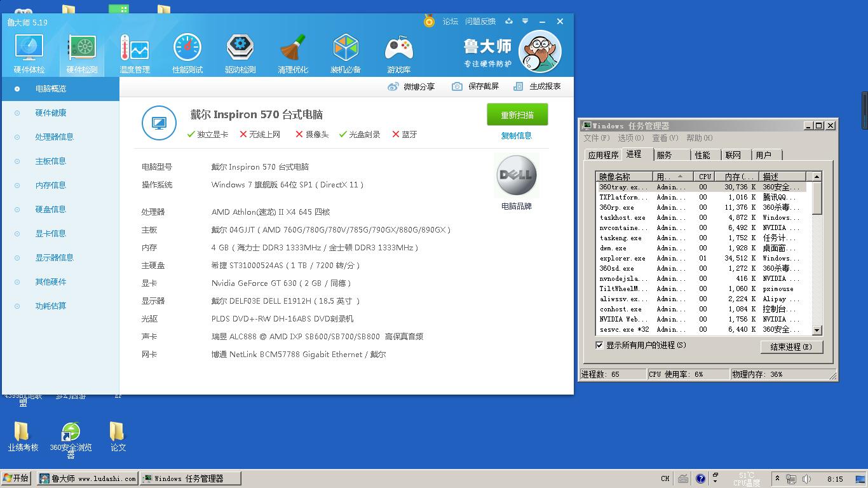Select TXPlatform process row
Screen dimensions: 868x488
(702, 198)
